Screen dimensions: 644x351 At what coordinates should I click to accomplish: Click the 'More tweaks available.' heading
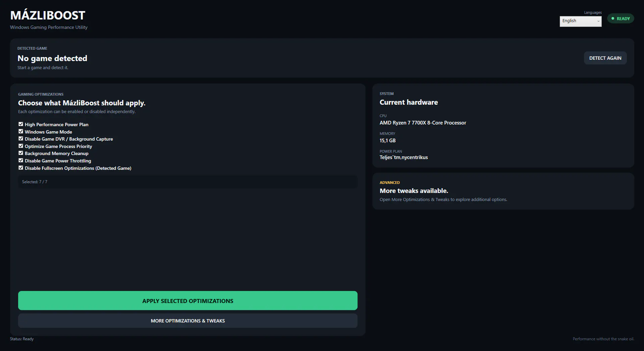414,191
